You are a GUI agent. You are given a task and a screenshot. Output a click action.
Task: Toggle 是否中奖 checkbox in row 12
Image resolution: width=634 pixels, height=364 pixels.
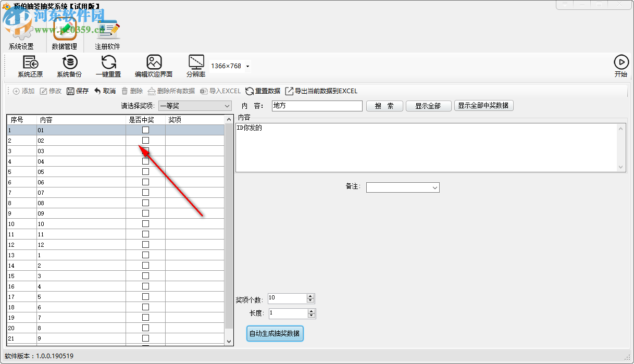(145, 245)
